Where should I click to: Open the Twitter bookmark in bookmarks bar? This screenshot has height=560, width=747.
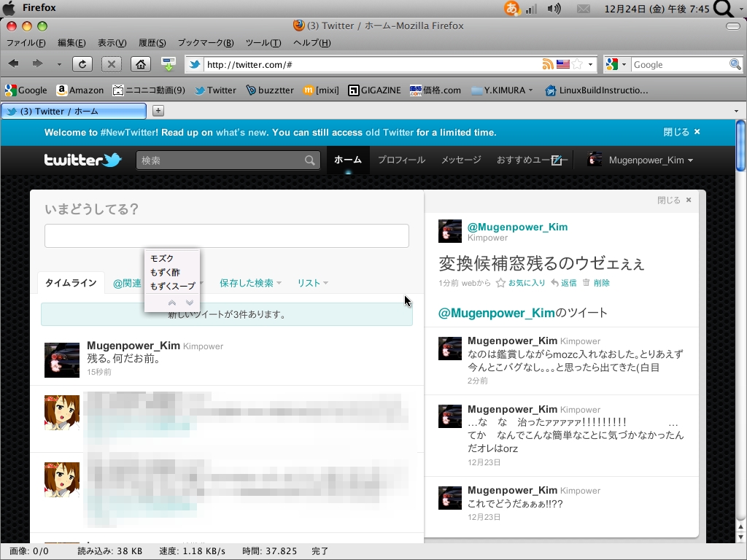coord(215,90)
